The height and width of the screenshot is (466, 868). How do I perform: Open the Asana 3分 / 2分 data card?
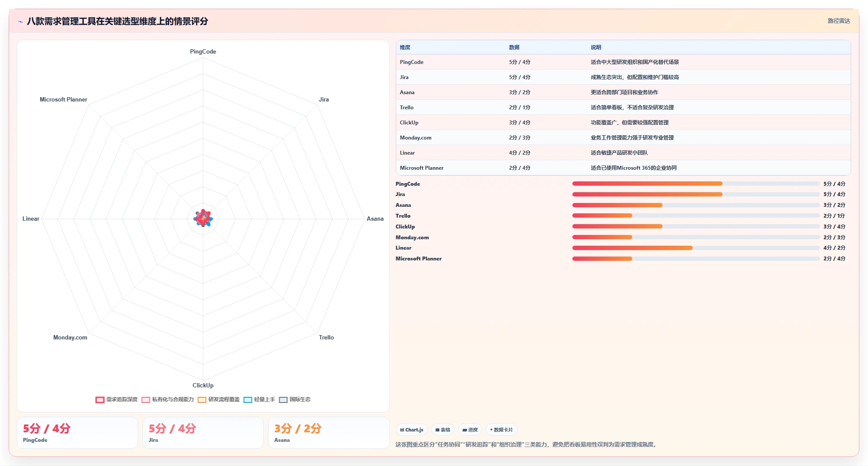click(x=328, y=433)
